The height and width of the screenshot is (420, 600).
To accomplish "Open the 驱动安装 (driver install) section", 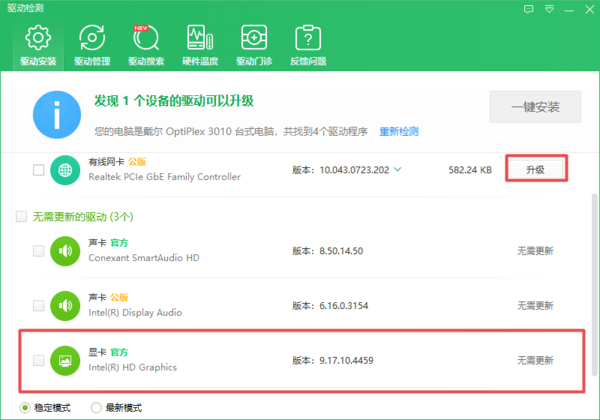I will coord(37,46).
